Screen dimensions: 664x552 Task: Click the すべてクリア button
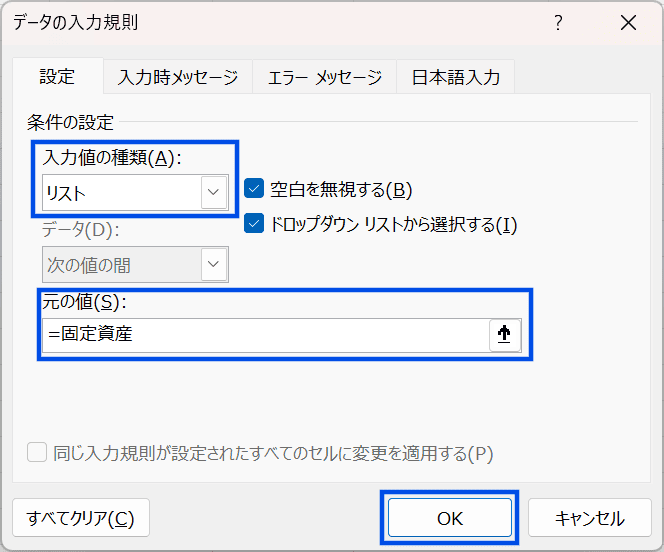pos(81,518)
